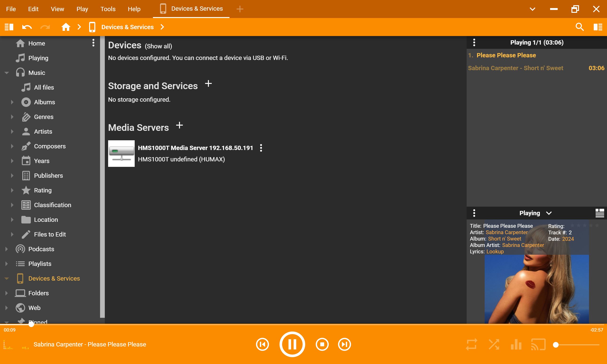The image size is (607, 364).
Task: Toggle the left sidebar panel visibility
Action: tap(9, 27)
